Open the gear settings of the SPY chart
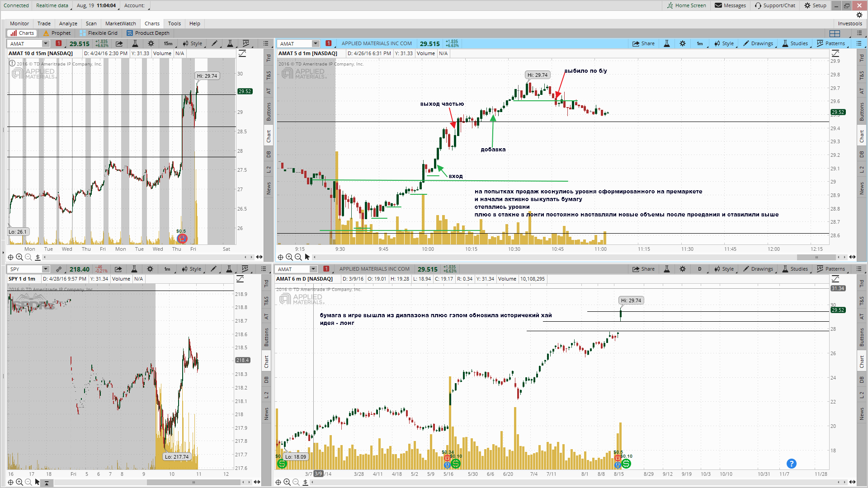This screenshot has width=868, height=488. click(150, 269)
